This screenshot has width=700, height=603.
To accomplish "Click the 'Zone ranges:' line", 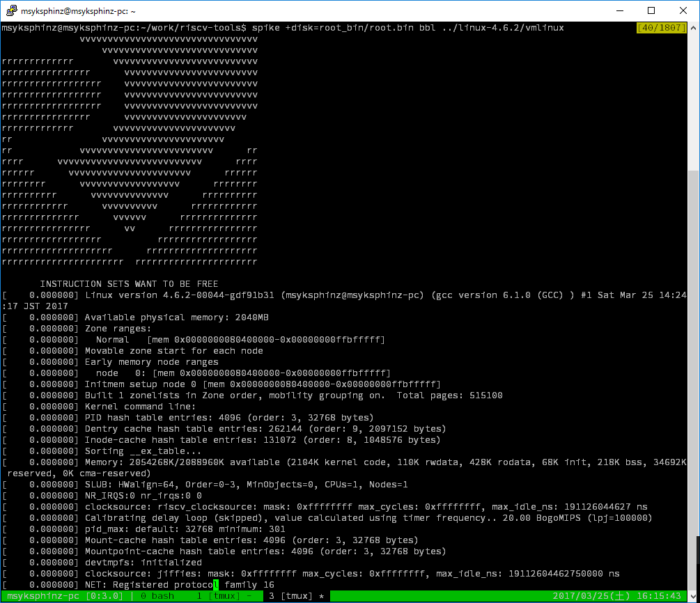I will [77, 329].
